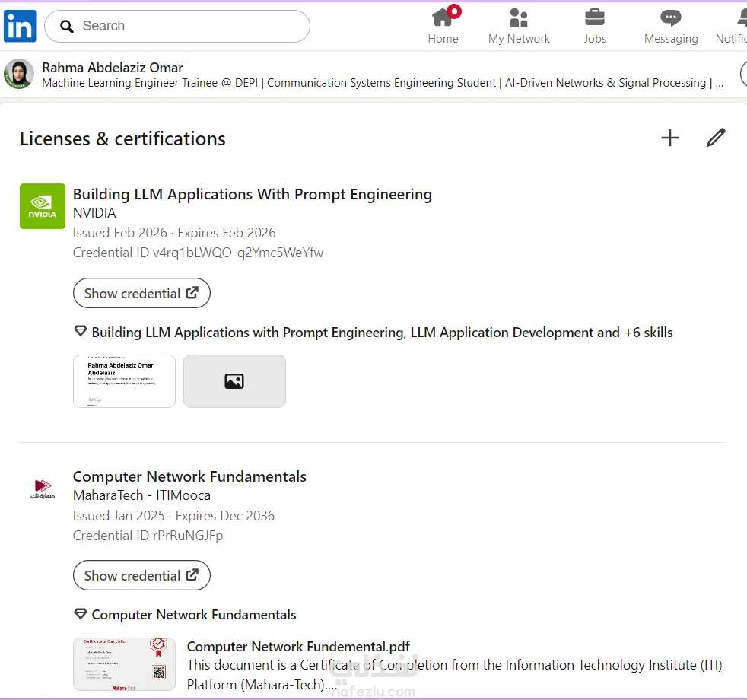
Task: Add a new license with plus icon
Action: coord(670,138)
